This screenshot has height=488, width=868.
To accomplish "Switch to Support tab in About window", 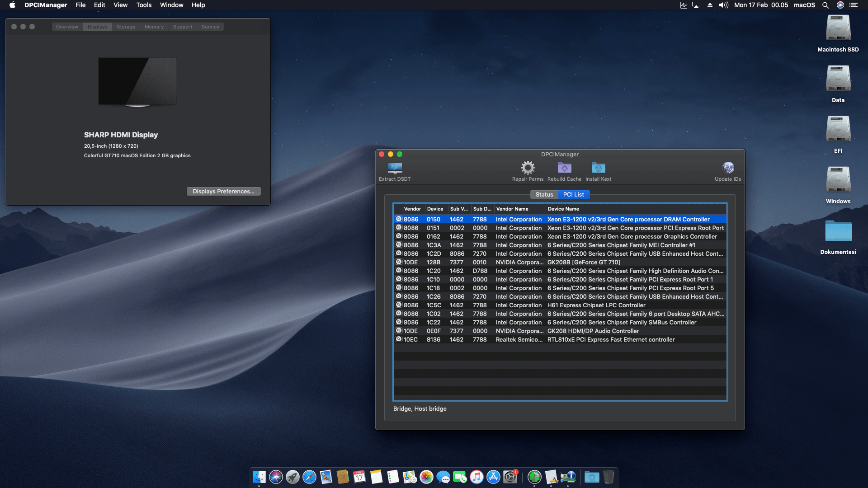I will tap(183, 27).
